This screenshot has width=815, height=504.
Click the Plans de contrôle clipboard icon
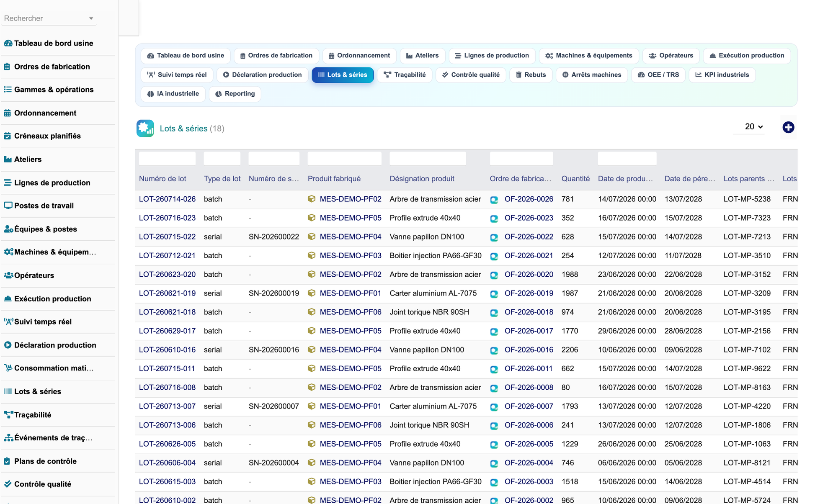7,461
